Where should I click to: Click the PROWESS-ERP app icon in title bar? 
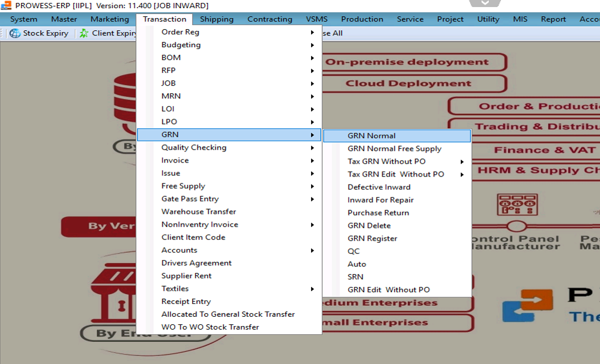(6, 5)
